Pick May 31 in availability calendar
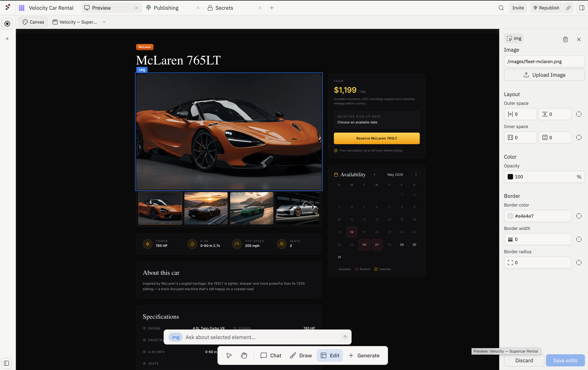Image resolution: width=588 pixels, height=370 pixels. 339,257
